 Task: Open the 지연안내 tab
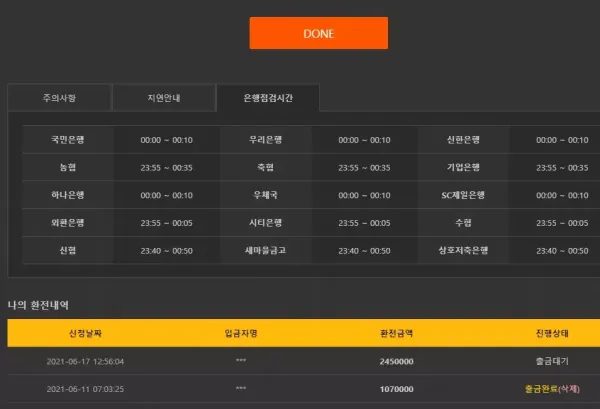coord(164,98)
